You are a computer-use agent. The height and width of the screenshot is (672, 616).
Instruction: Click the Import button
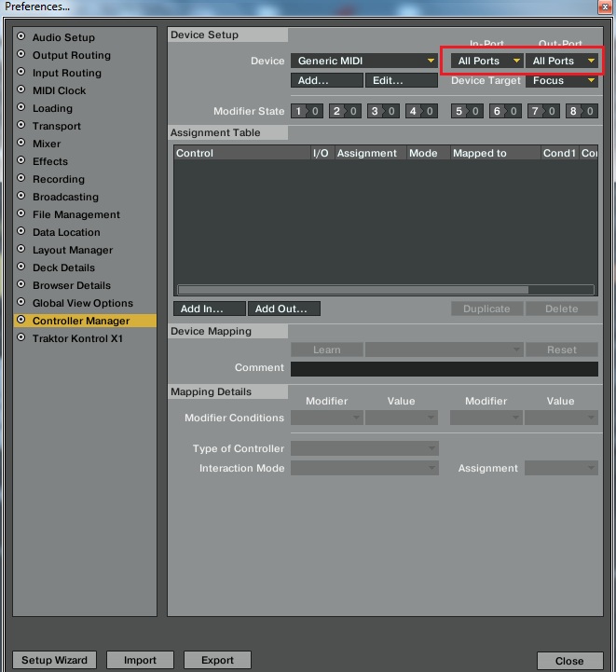pyautogui.click(x=140, y=660)
